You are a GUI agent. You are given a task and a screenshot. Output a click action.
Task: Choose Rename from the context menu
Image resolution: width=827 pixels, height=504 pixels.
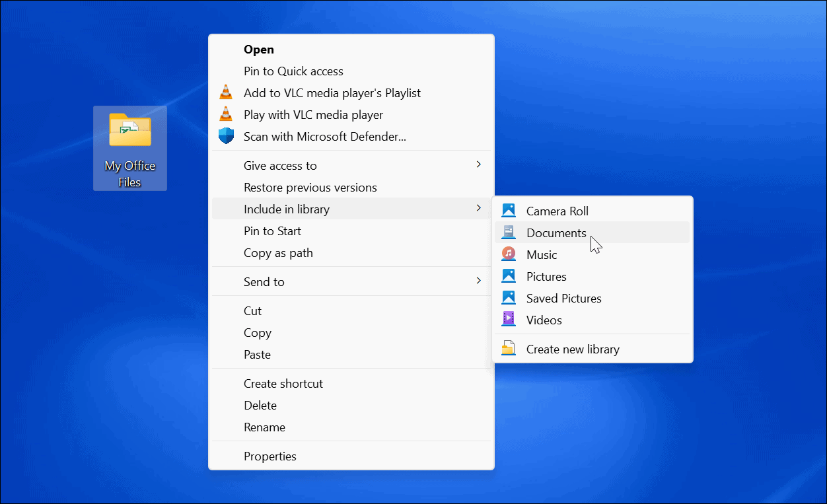click(264, 427)
